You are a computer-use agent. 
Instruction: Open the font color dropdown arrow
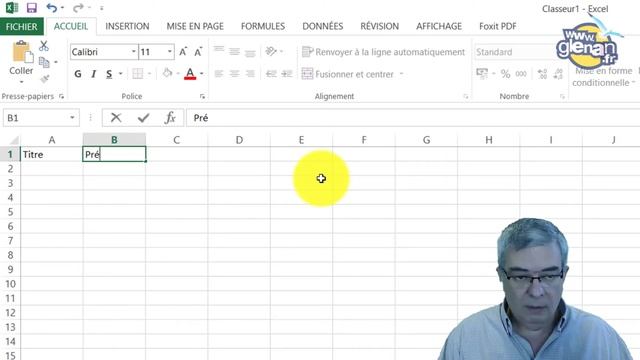point(202,74)
